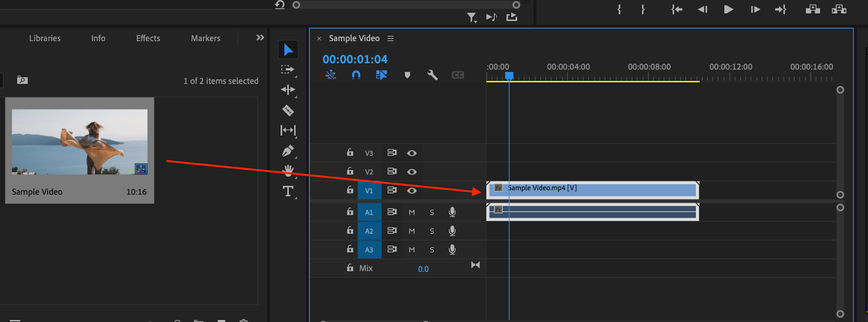Open Timeline Display Settings wrench
This screenshot has width=868, height=322.
tap(432, 75)
